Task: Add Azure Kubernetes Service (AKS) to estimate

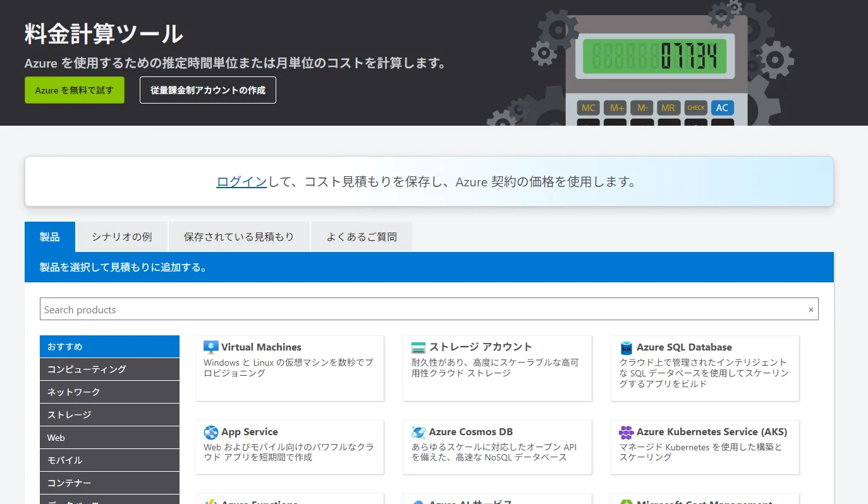Action: [x=705, y=447]
